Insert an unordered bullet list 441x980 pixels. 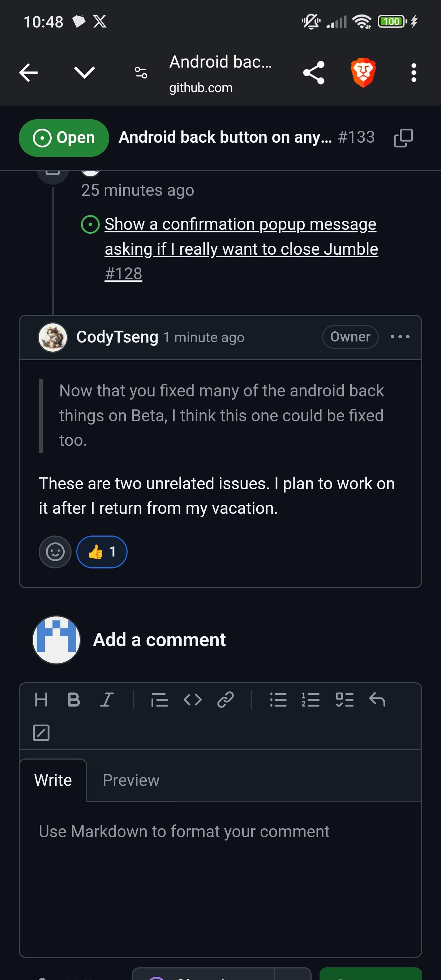tap(278, 700)
